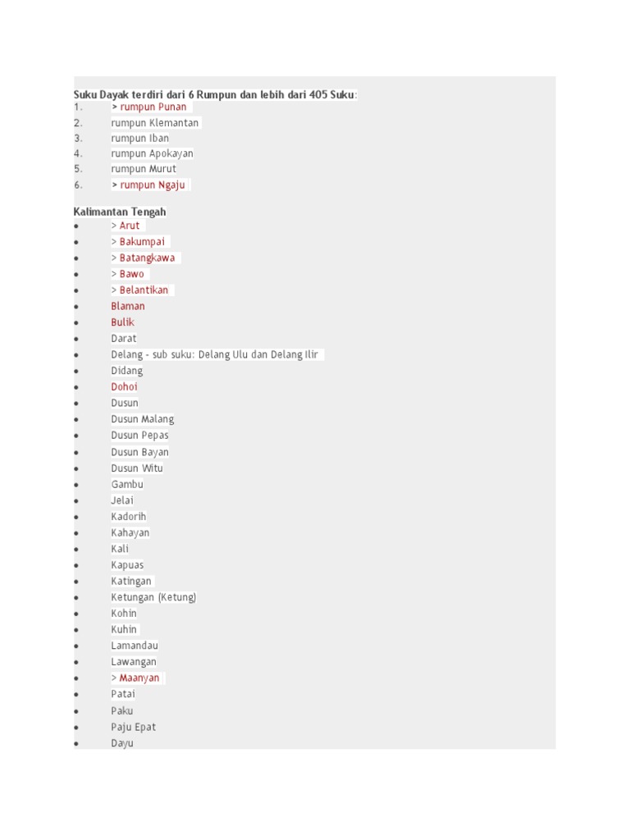Select the Lawangan entry

(134, 662)
